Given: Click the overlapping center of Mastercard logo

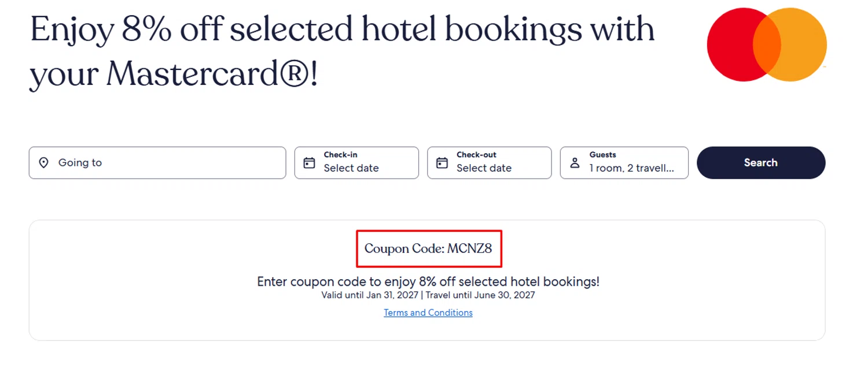Looking at the screenshot, I should pyautogui.click(x=767, y=45).
